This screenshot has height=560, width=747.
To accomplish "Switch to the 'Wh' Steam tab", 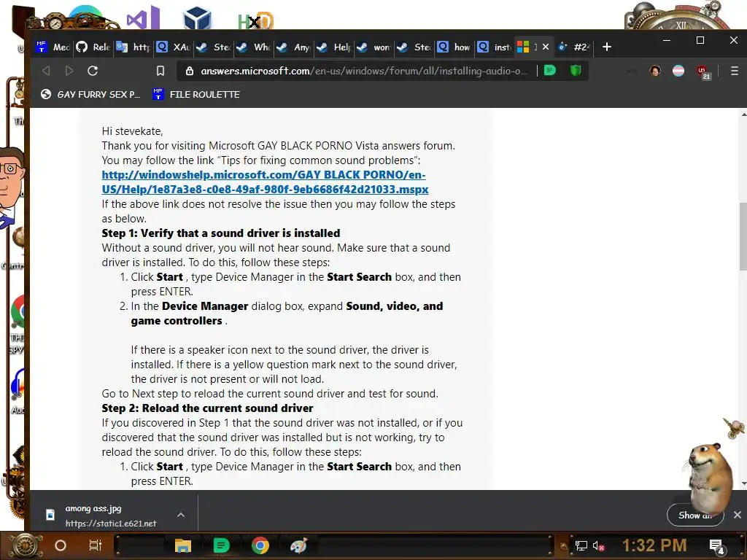I will click(253, 47).
